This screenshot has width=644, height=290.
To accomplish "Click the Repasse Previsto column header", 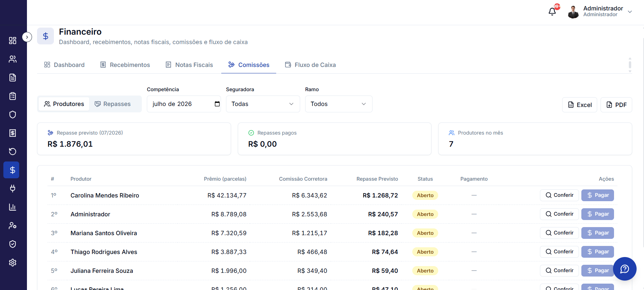I will pyautogui.click(x=377, y=179).
